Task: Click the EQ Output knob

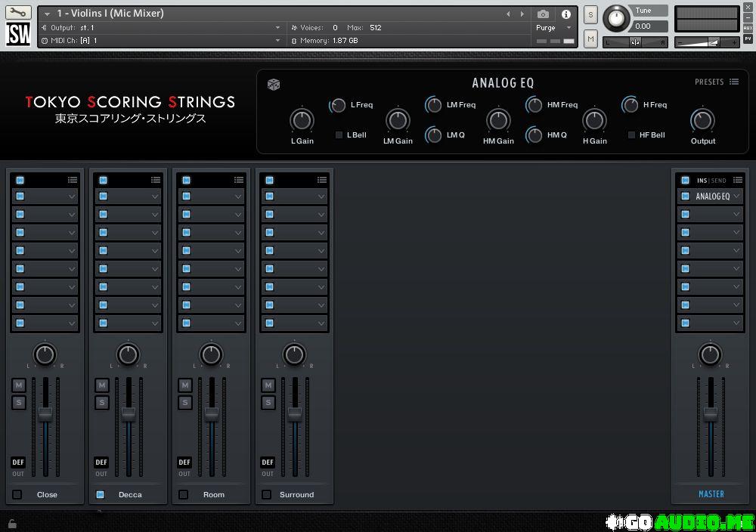Action: (x=702, y=120)
